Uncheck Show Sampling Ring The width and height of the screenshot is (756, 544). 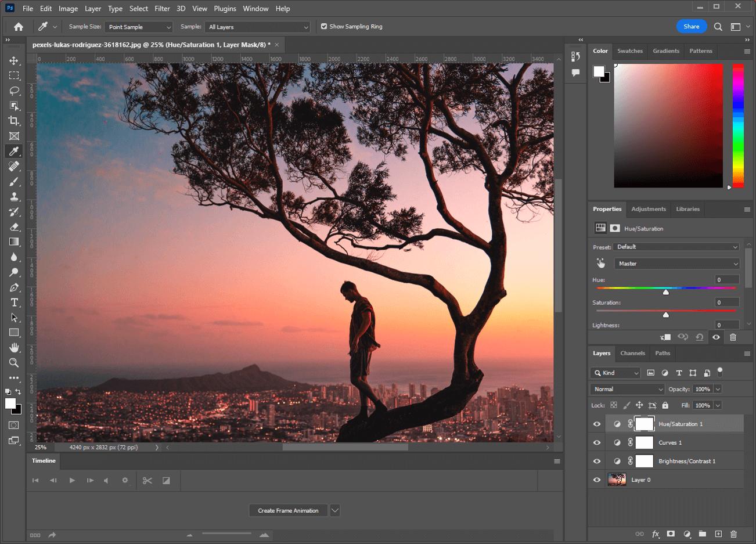pyautogui.click(x=324, y=26)
